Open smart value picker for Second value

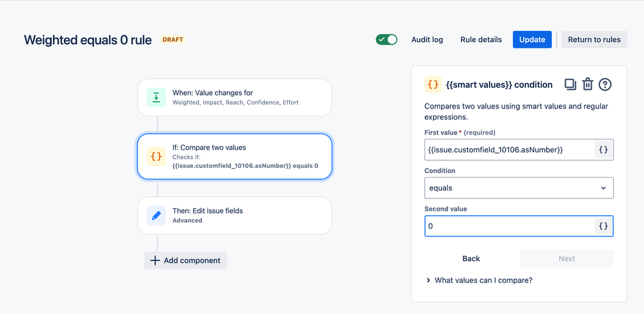tap(603, 226)
